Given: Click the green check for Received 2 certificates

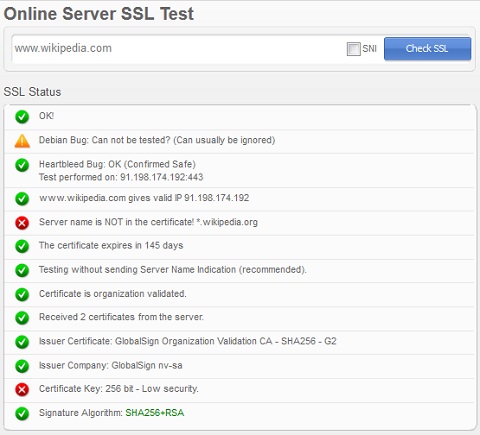Looking at the screenshot, I should coord(22,318).
